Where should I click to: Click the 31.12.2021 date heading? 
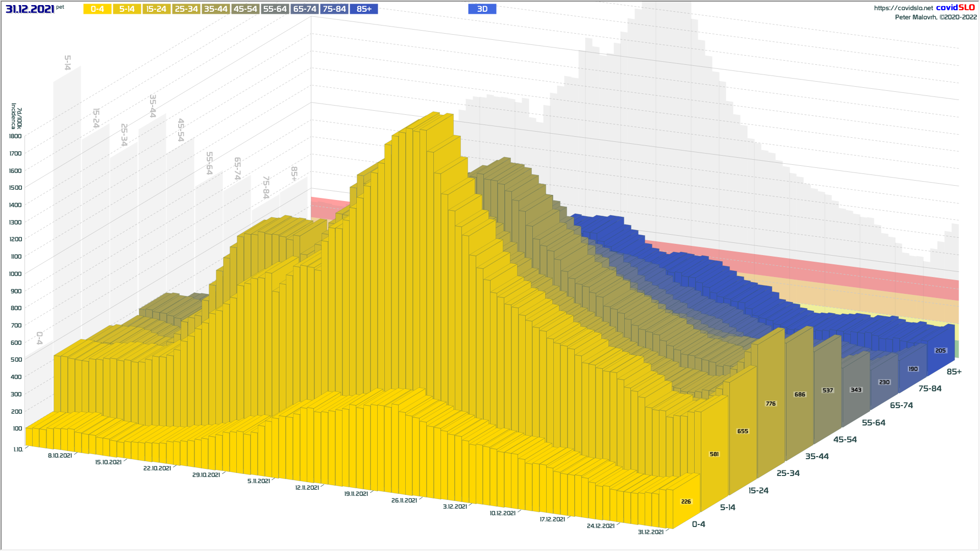(30, 9)
